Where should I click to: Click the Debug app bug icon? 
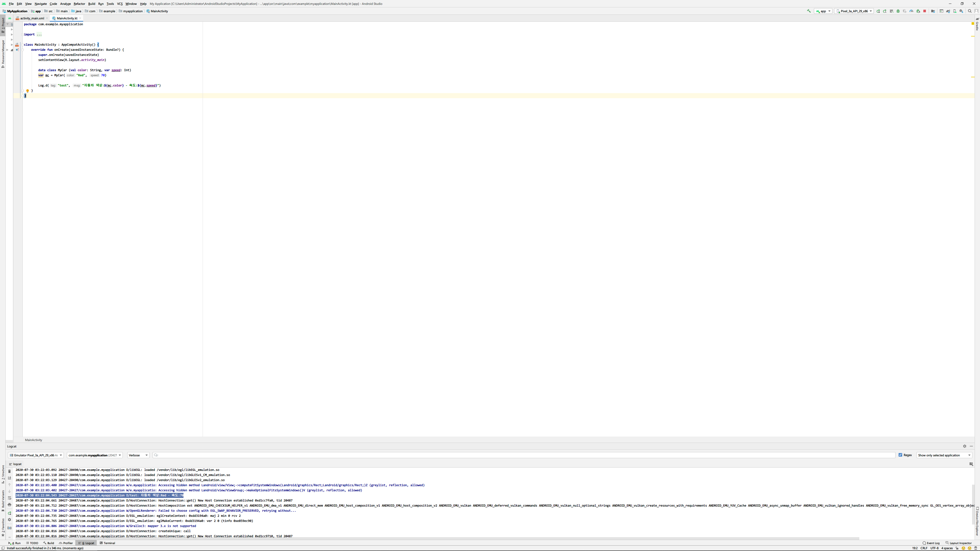(898, 11)
